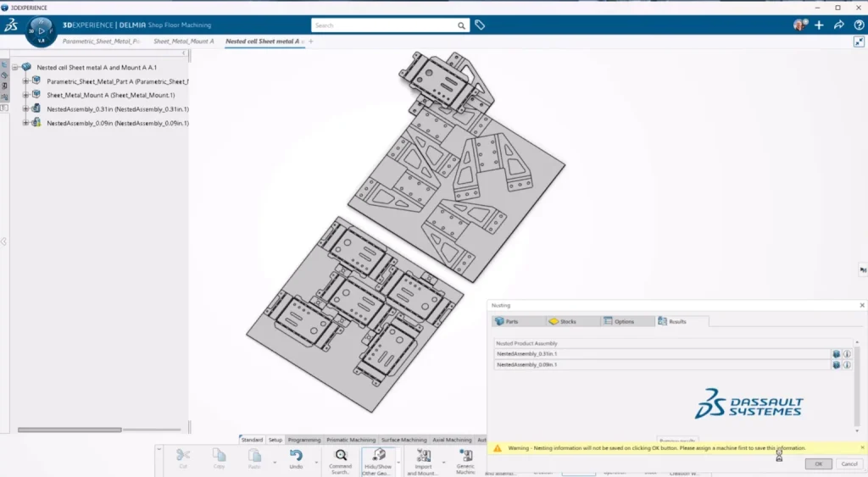Open the tag bookmark icon next to search
Screen dimensions: 868x477
click(480, 25)
